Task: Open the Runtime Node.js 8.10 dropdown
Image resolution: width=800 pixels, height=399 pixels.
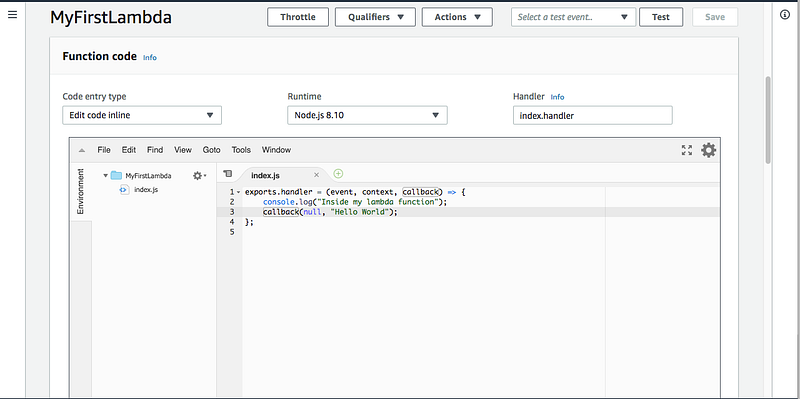Action: click(367, 115)
